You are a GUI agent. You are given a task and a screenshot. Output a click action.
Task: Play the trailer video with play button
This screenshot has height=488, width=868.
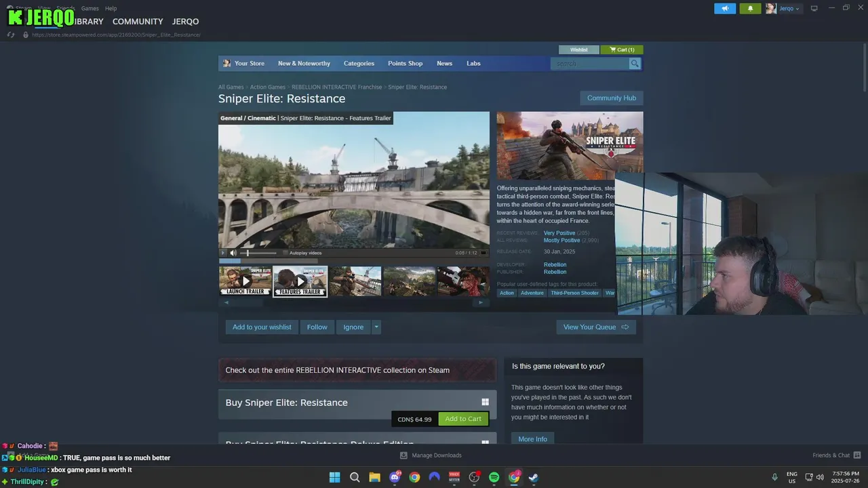coord(224,253)
